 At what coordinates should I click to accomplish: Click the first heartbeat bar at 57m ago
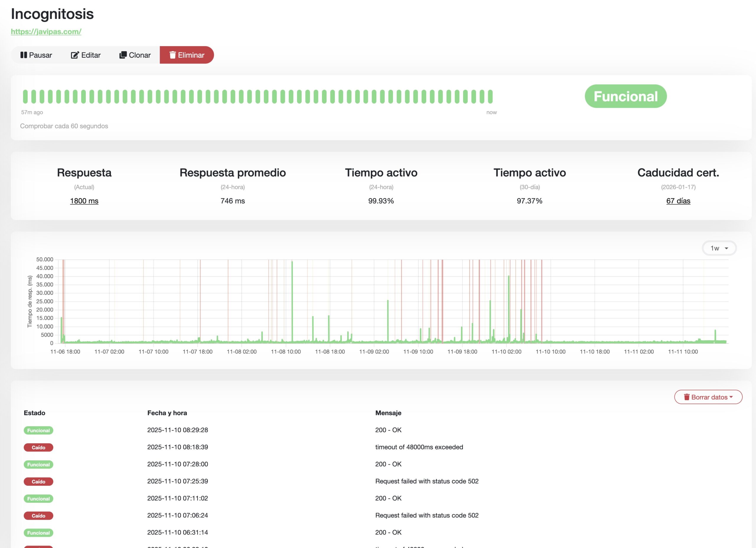[25, 97]
